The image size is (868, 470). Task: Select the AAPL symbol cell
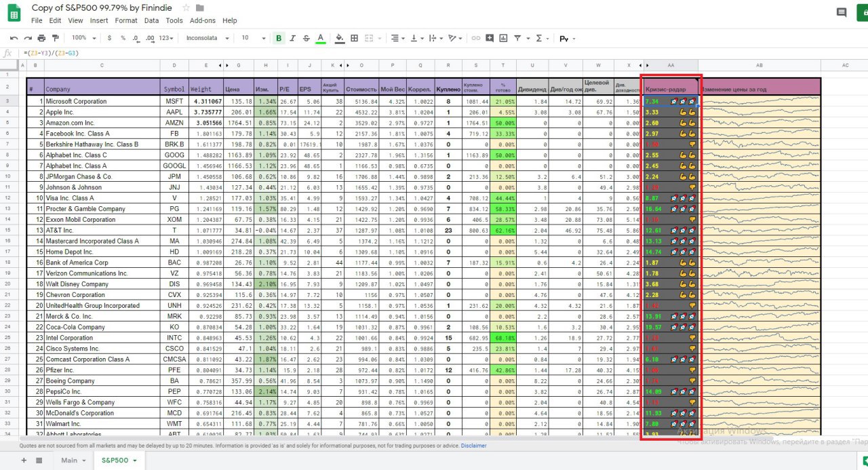pos(174,112)
